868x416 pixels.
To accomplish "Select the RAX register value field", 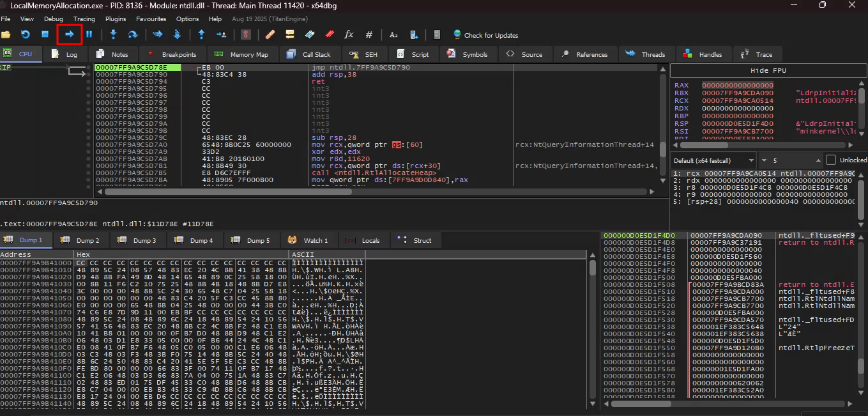I will [x=737, y=85].
